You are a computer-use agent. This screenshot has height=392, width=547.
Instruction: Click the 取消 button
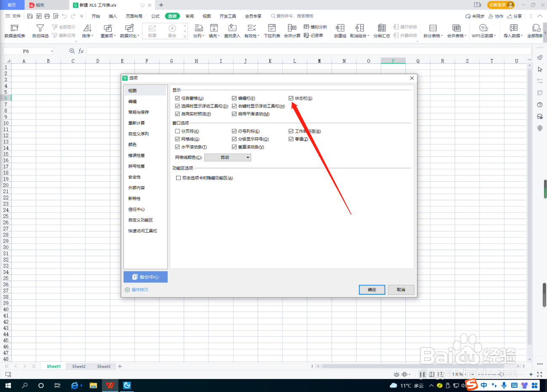coord(401,290)
